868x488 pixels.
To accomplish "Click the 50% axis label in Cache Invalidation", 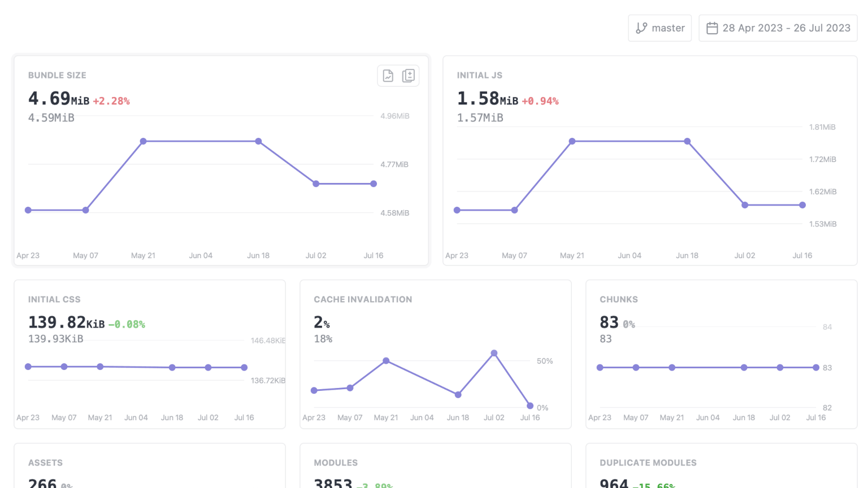I will (545, 361).
